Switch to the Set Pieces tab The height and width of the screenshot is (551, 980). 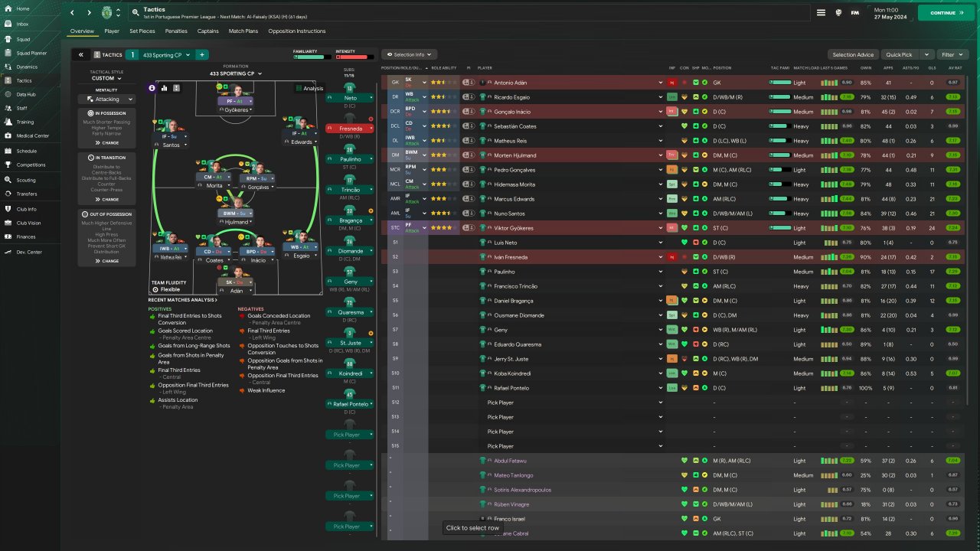[x=142, y=31]
